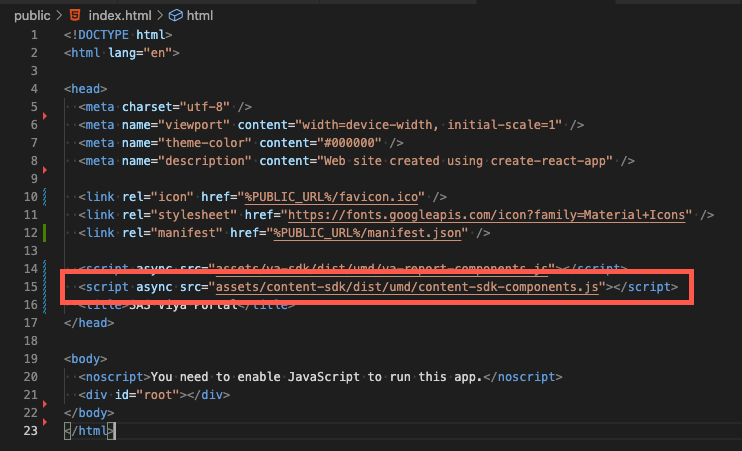742x451 pixels.
Task: Click the red gutter arrow below line 22
Action: tap(45, 423)
